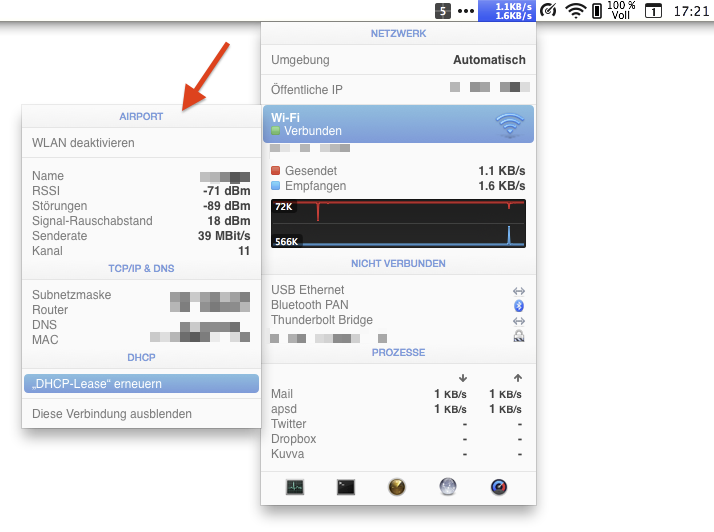Renew the DHCP lease
The height and width of the screenshot is (532, 714).
[x=140, y=383]
